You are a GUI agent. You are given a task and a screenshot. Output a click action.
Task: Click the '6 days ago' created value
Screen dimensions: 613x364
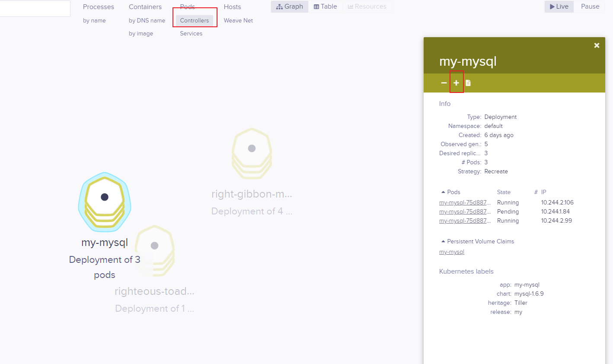coord(499,135)
